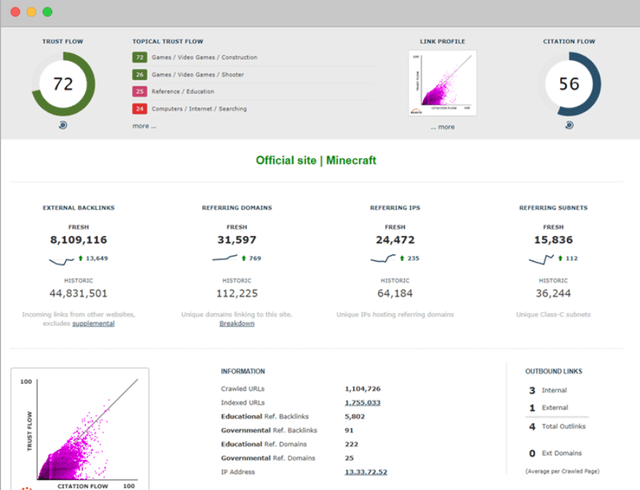Open the large Trust Flow scatter chart
640x490 pixels.
[80, 429]
